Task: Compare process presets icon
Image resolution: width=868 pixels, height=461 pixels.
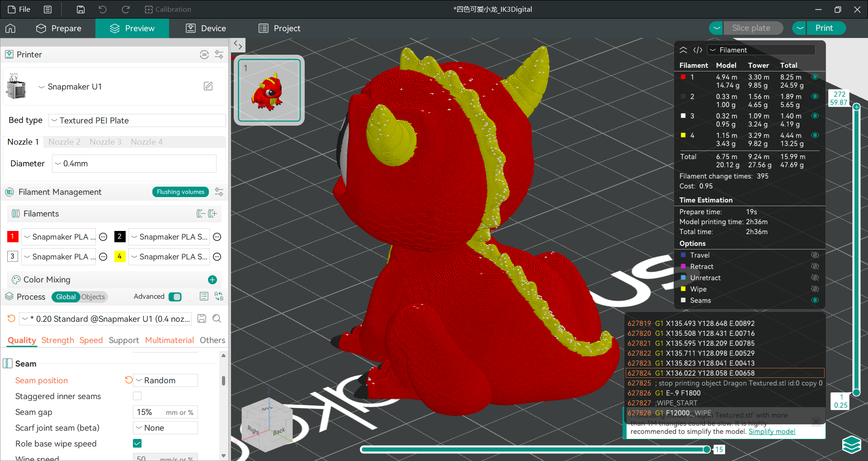Action: point(219,296)
